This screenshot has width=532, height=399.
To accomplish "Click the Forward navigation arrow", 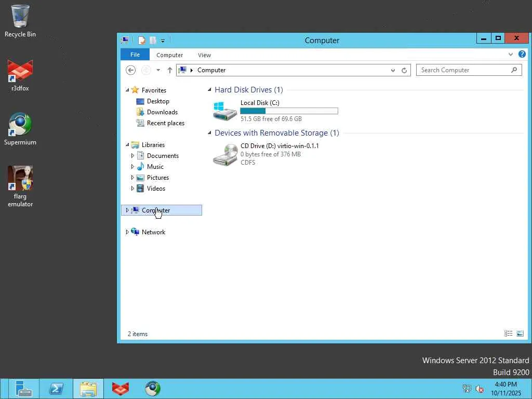I will tap(146, 70).
